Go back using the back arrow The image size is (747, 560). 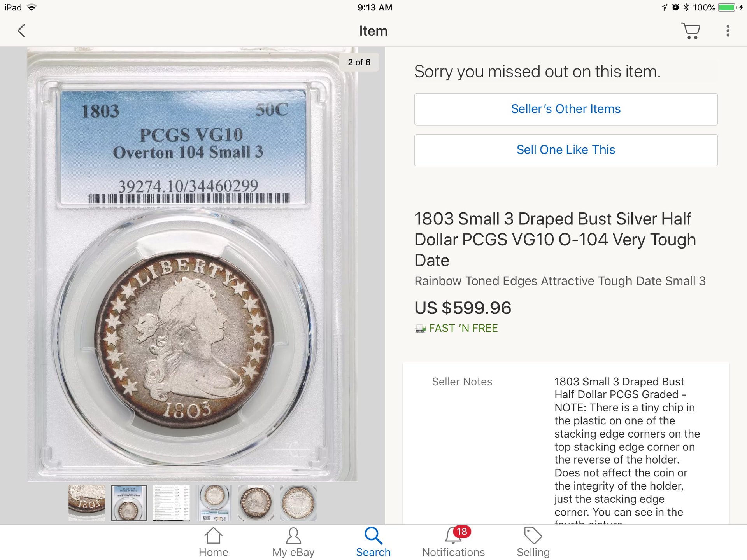(21, 31)
